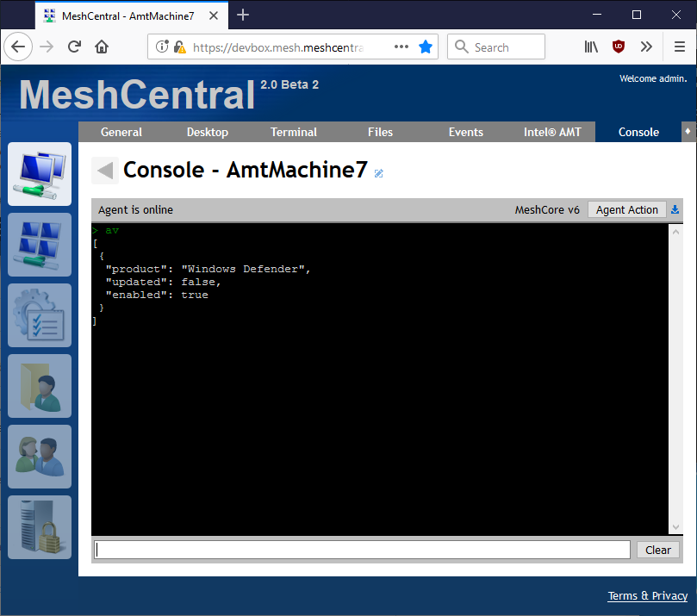Open My Account gear checklist sidebar icon
This screenshot has height=616, width=697.
(40, 315)
